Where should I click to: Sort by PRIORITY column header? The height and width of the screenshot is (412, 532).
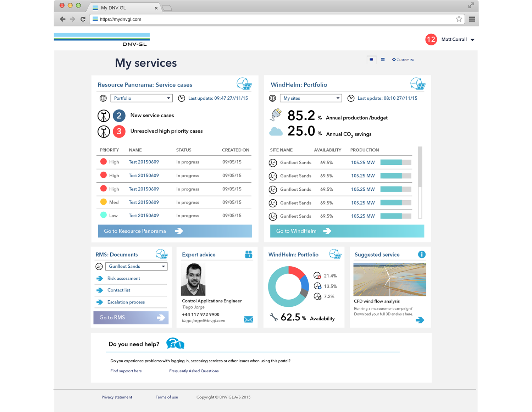(x=109, y=150)
